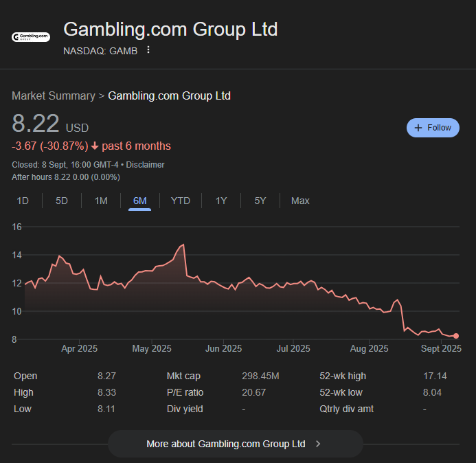
Task: Click the Apr 2025 axis label
Action: click(x=79, y=348)
